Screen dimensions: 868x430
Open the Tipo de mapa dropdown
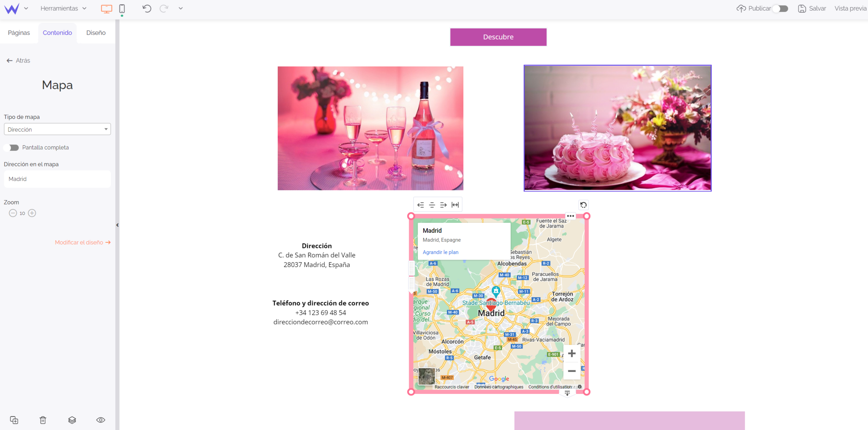pos(57,129)
